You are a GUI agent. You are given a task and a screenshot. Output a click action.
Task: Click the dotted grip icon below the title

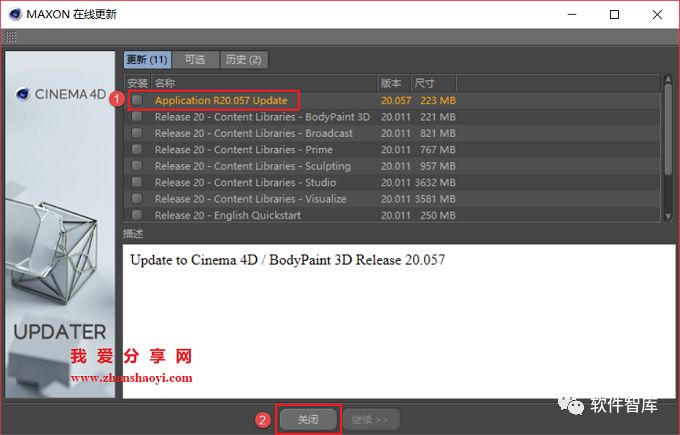(10, 37)
